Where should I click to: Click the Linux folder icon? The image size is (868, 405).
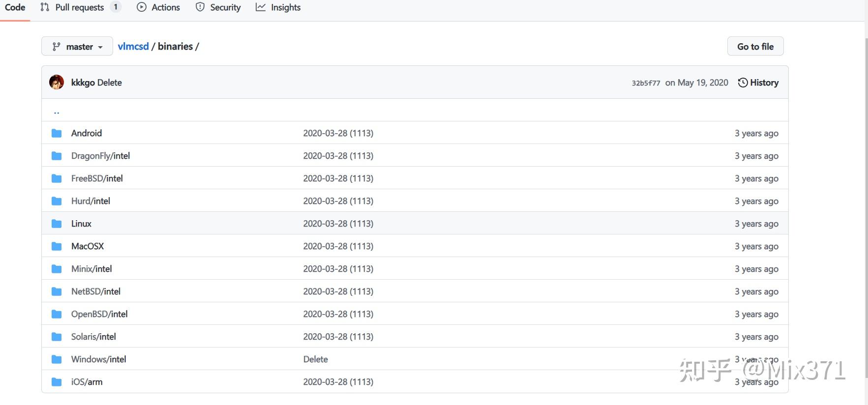pyautogui.click(x=57, y=224)
